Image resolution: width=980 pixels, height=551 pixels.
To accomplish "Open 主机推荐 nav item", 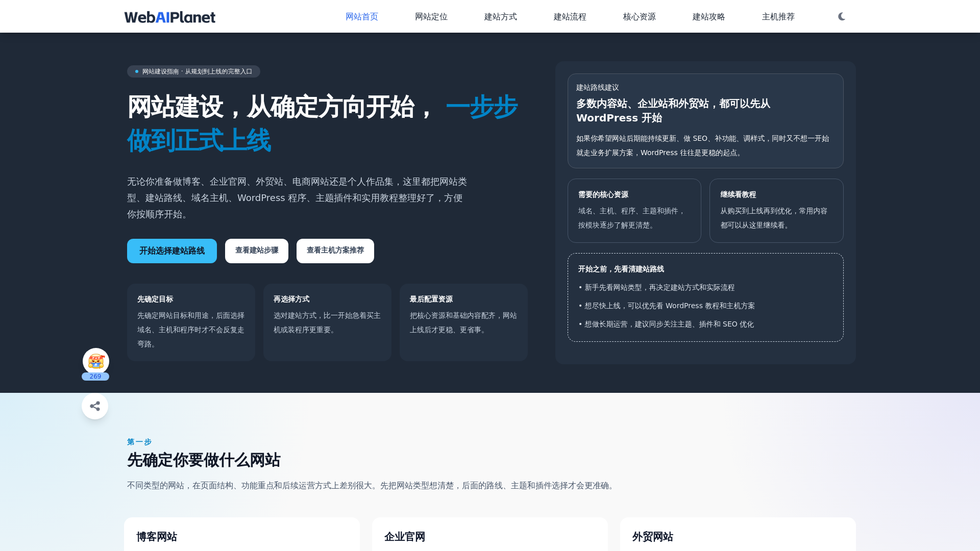I will pyautogui.click(x=778, y=17).
